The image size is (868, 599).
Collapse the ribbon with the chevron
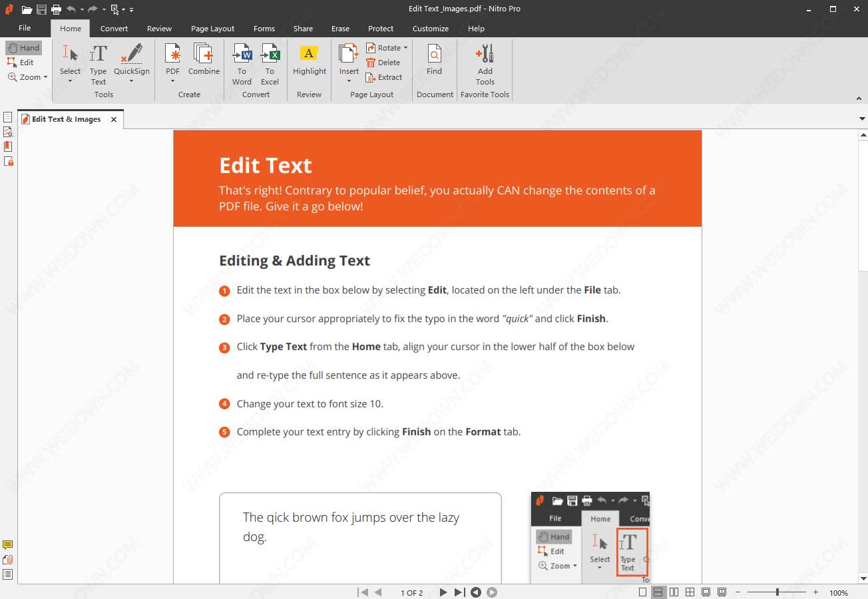point(859,99)
